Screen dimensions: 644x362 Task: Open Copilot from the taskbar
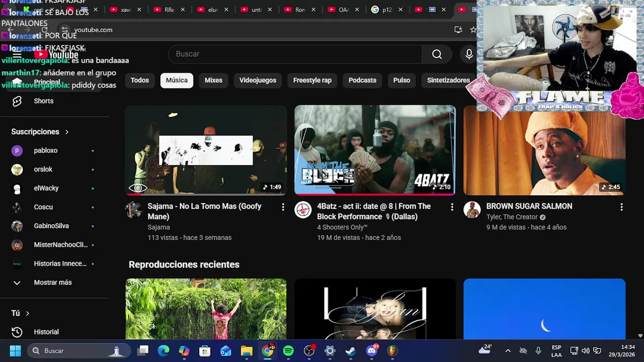[x=184, y=350]
